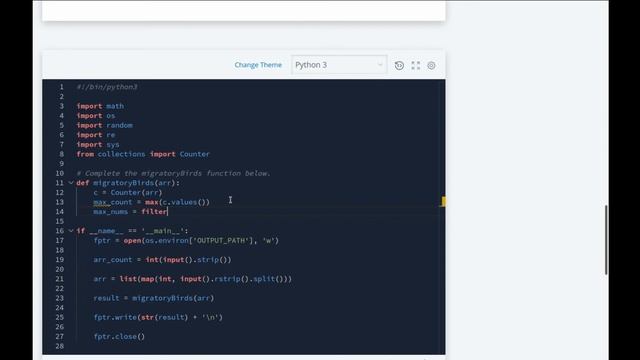Click the 'import sys' line
The image size is (640, 360).
pyautogui.click(x=98, y=144)
